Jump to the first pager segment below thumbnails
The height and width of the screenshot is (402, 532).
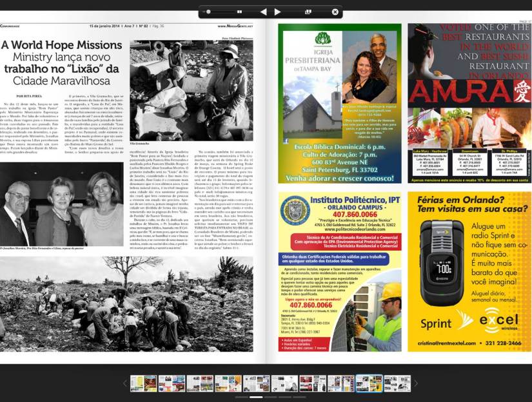point(241,397)
